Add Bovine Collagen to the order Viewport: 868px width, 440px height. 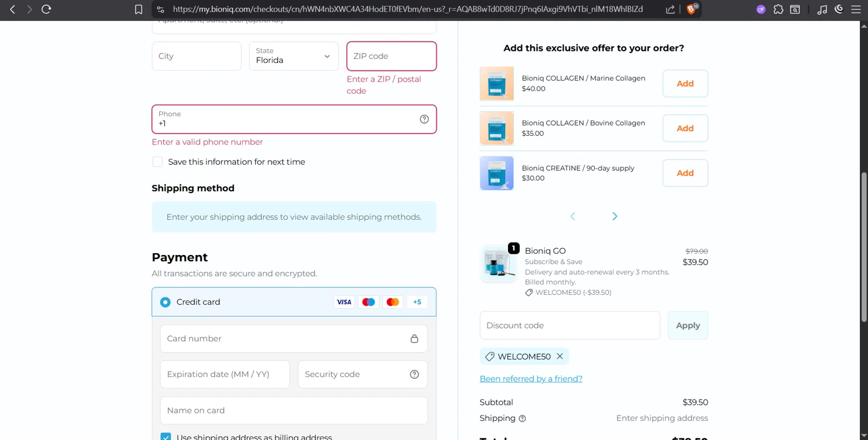(685, 128)
